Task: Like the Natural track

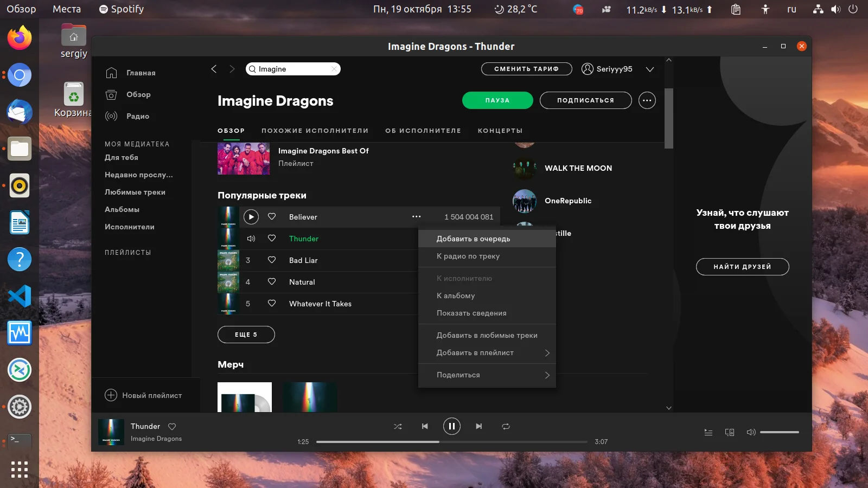Action: [272, 281]
